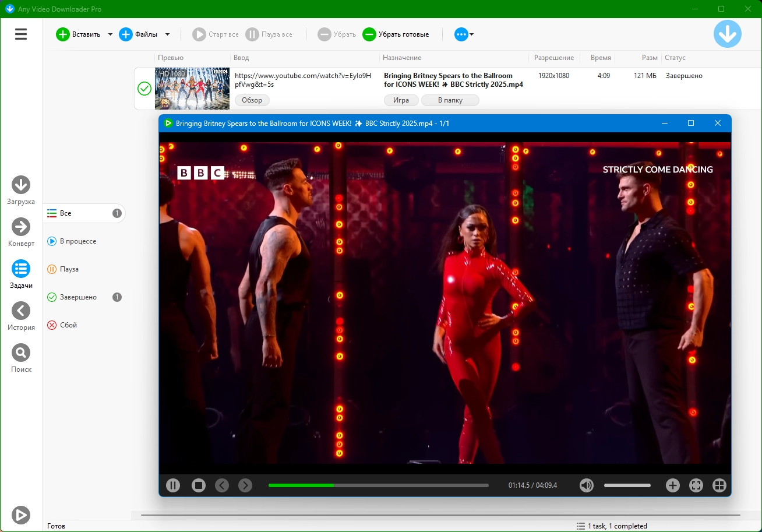The height and width of the screenshot is (532, 762).
Task: Stop video playback in the player
Action: pyautogui.click(x=199, y=485)
